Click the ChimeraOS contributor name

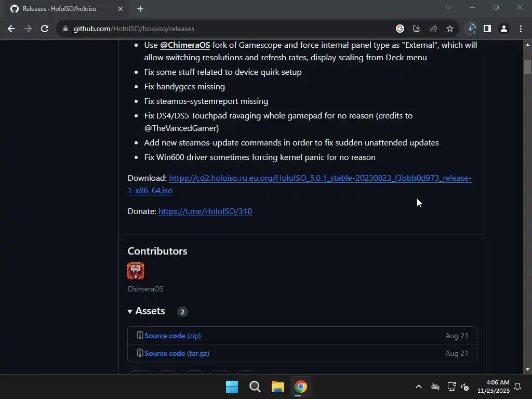pyautogui.click(x=145, y=289)
